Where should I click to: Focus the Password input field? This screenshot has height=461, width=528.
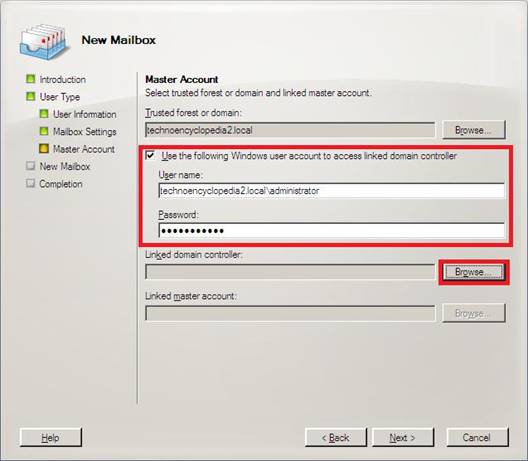click(331, 230)
